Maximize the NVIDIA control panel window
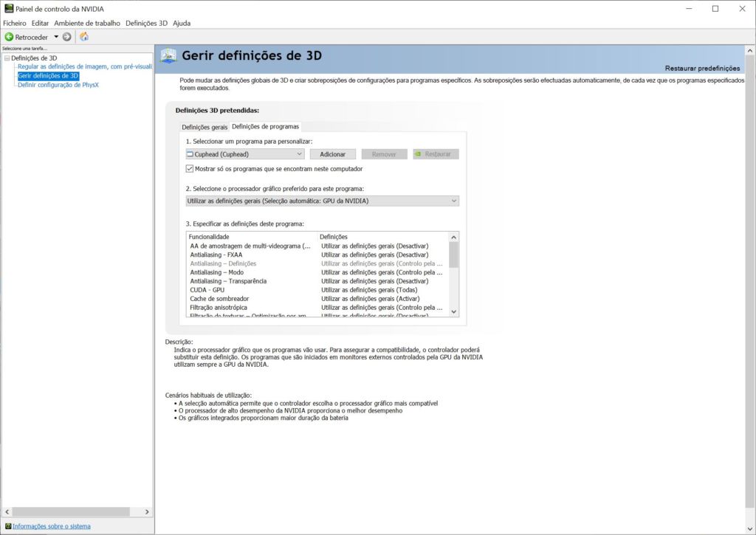The height and width of the screenshot is (535, 756). coord(715,9)
